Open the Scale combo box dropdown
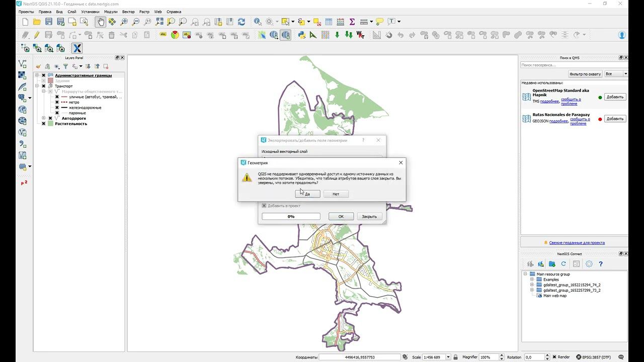Image resolution: width=644 pixels, height=362 pixels. [x=449, y=357]
